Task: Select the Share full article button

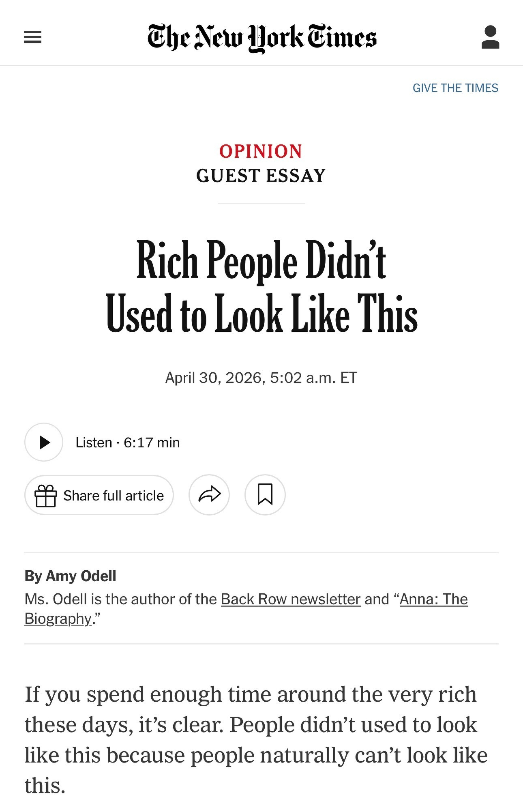Action: [99, 495]
